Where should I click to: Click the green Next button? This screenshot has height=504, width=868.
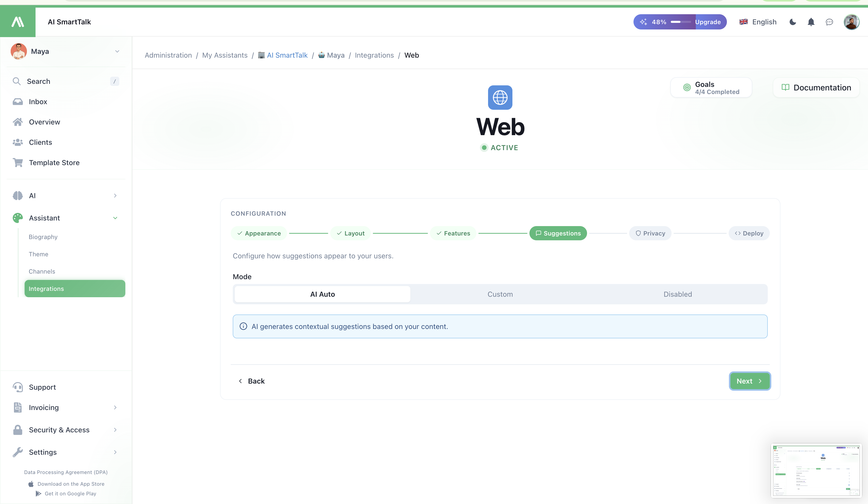pyautogui.click(x=749, y=381)
